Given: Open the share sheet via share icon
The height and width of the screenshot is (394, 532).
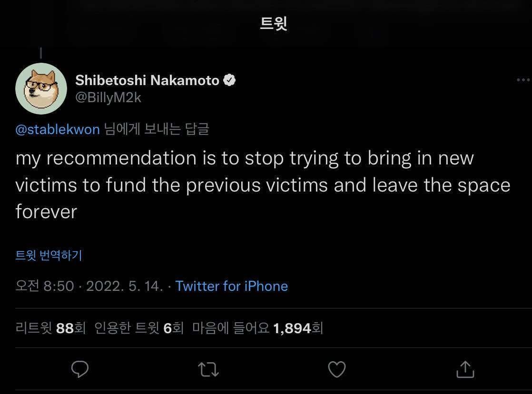Looking at the screenshot, I should pyautogui.click(x=465, y=369).
